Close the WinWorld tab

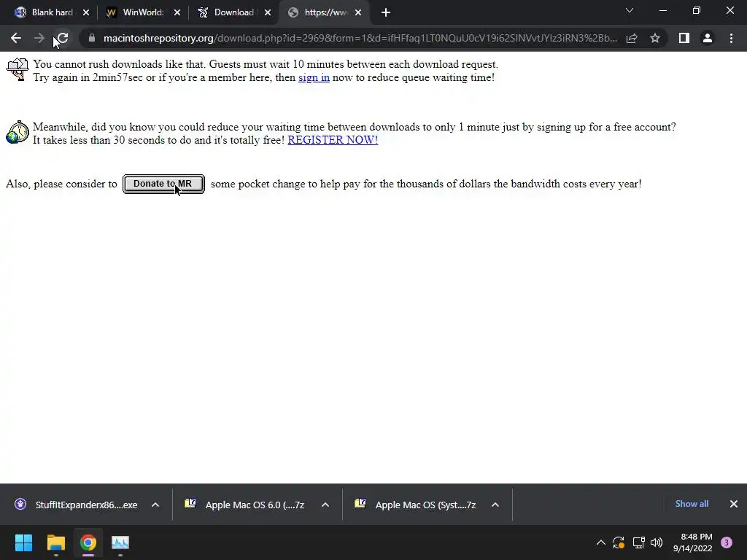click(177, 12)
